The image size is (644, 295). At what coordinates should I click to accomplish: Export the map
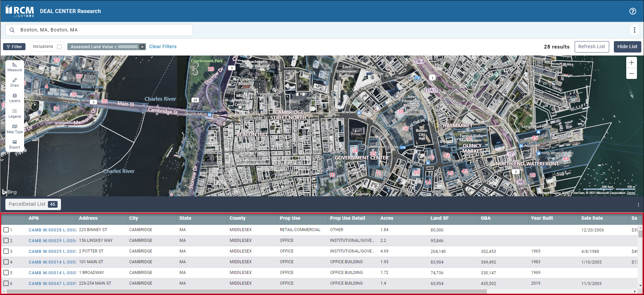coord(14,144)
